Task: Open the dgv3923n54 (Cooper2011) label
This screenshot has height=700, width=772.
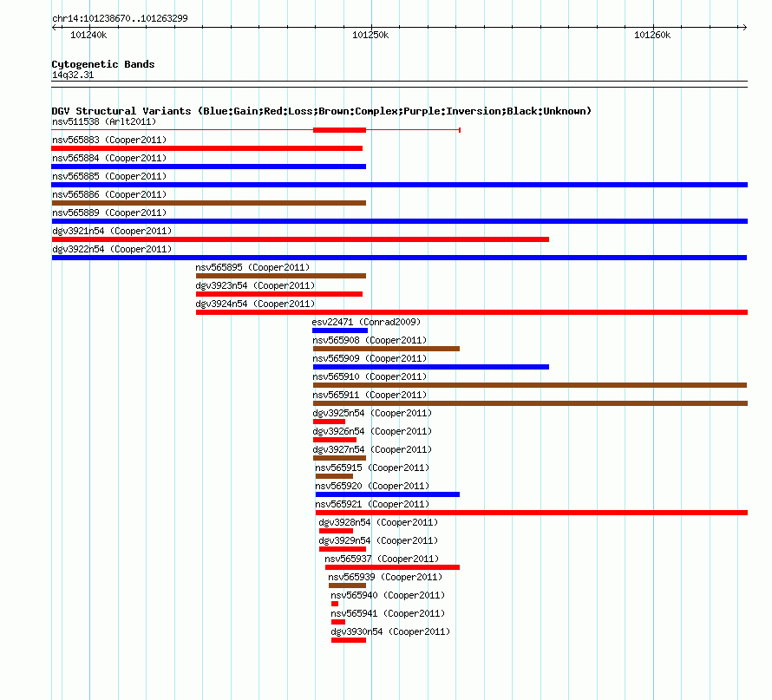Action: coord(255,285)
